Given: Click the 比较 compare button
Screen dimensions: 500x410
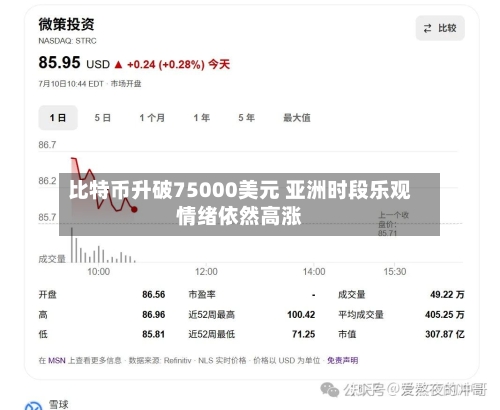Looking at the screenshot, I should (440, 28).
